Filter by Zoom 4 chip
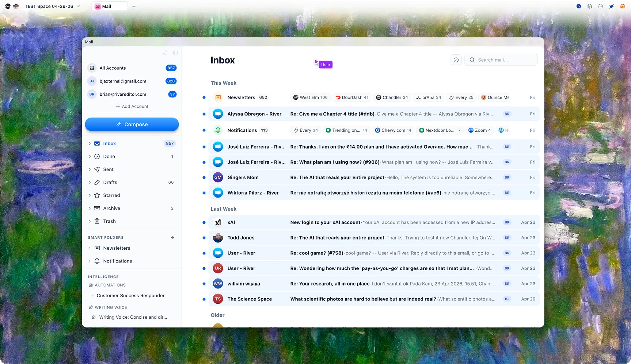 click(x=480, y=130)
